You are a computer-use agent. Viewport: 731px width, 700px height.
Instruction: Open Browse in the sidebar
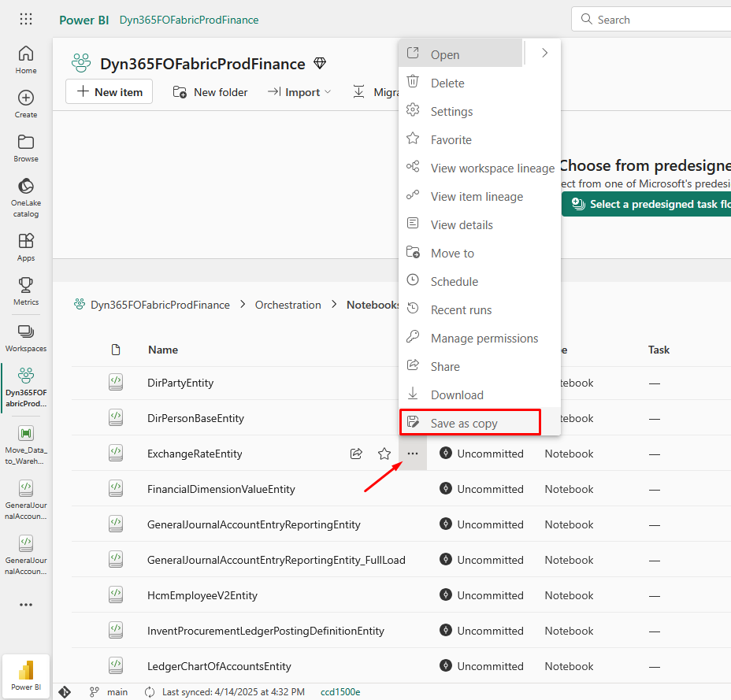coord(26,148)
